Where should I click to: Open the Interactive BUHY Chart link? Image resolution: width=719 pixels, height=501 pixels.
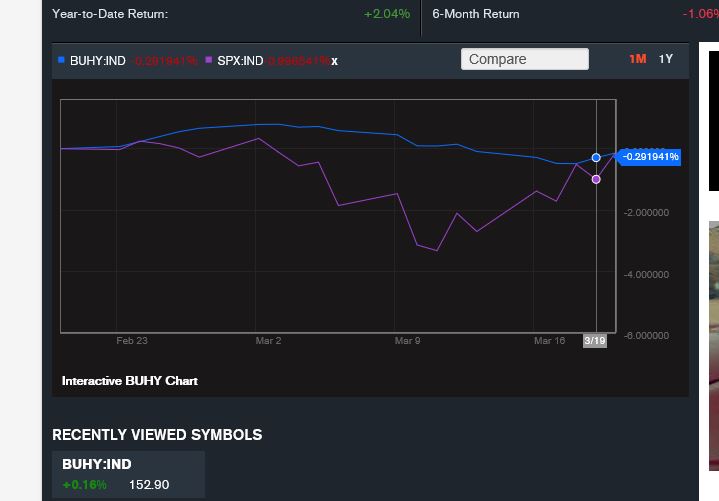(130, 381)
